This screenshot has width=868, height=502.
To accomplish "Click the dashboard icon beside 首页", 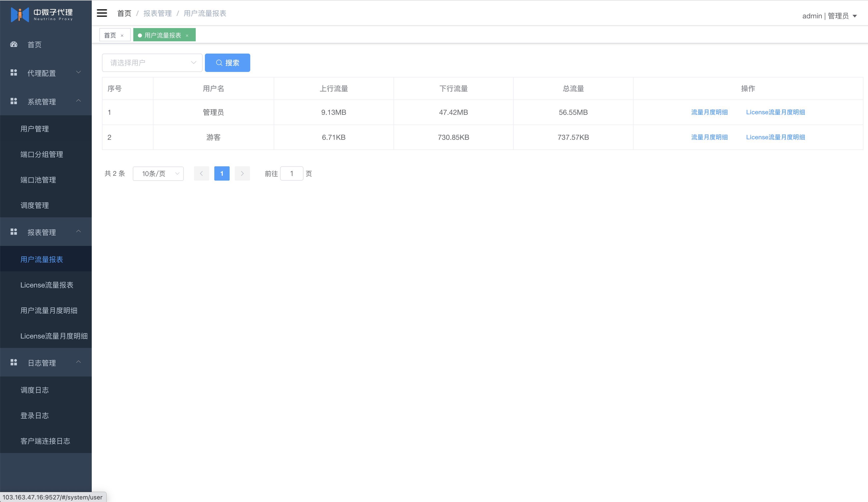I will click(x=14, y=44).
